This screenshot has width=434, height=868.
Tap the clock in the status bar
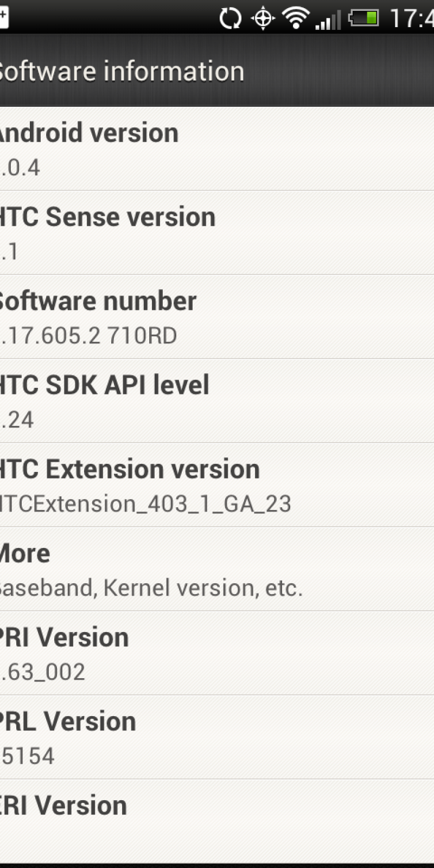point(412,18)
